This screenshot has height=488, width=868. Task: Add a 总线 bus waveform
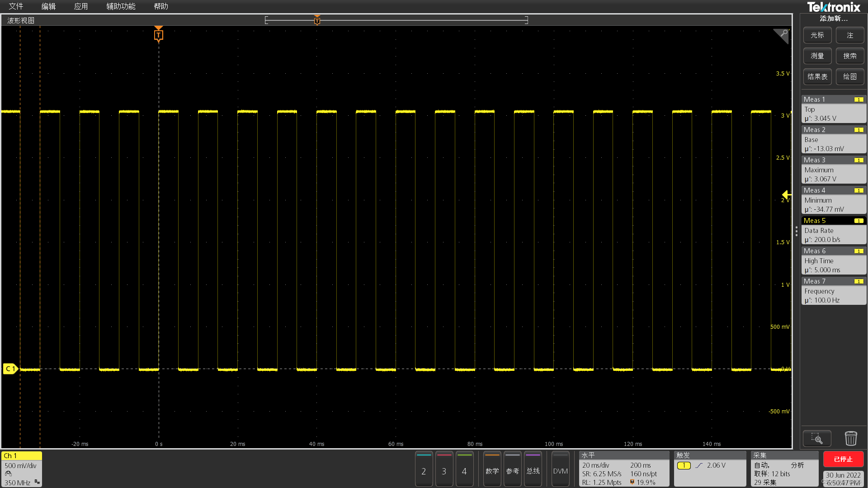[533, 469]
